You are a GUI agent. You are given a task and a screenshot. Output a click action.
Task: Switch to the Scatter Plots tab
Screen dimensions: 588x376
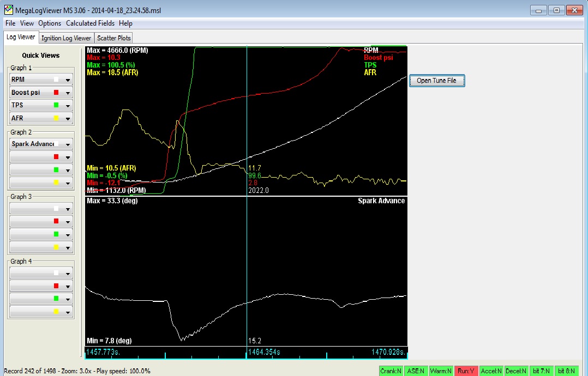pos(113,38)
